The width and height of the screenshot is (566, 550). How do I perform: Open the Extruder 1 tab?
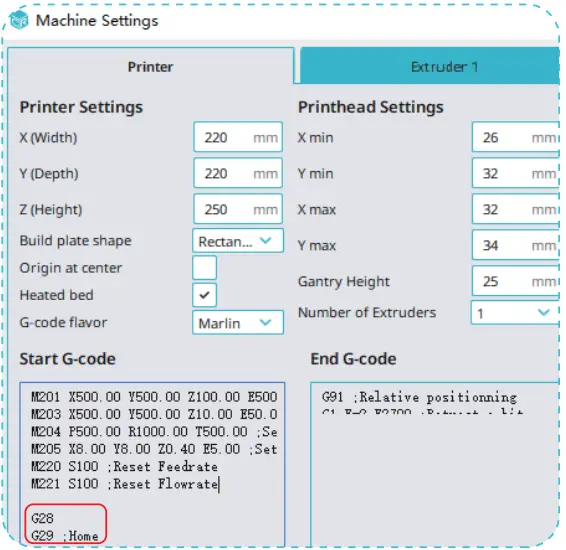(430, 66)
